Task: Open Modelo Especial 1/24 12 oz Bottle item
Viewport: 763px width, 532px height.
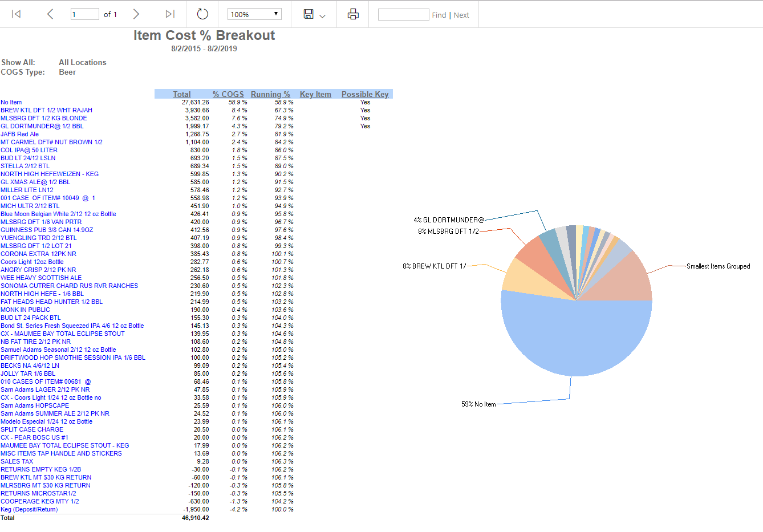Action: [x=46, y=422]
